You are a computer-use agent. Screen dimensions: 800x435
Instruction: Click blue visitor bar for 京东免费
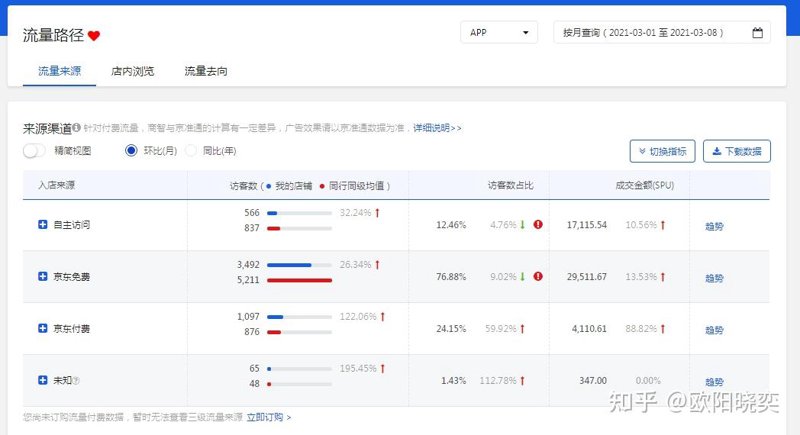coord(289,265)
